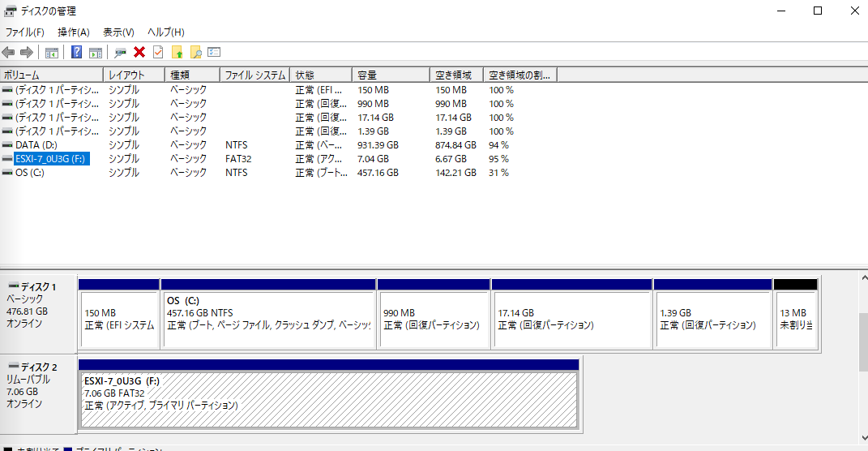Select the ESXI-7_0U3G (F:) volume in list
This screenshot has width=868, height=451.
(x=51, y=159)
